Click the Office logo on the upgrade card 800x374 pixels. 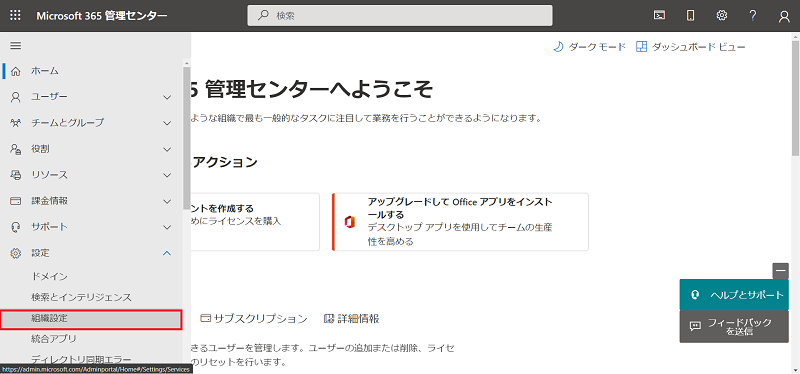tap(349, 222)
